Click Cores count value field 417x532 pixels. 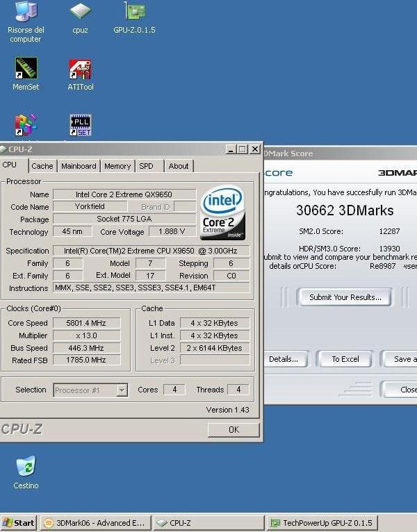174,390
